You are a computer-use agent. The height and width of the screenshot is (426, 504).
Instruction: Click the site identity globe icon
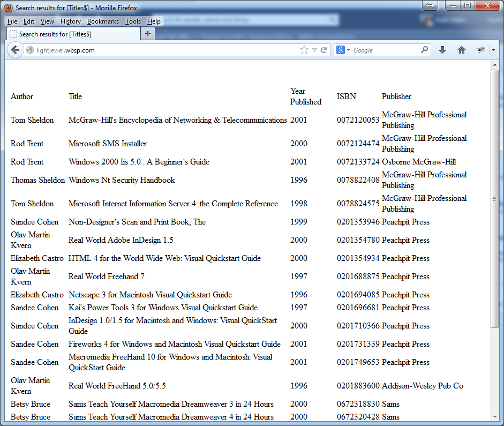[30, 50]
